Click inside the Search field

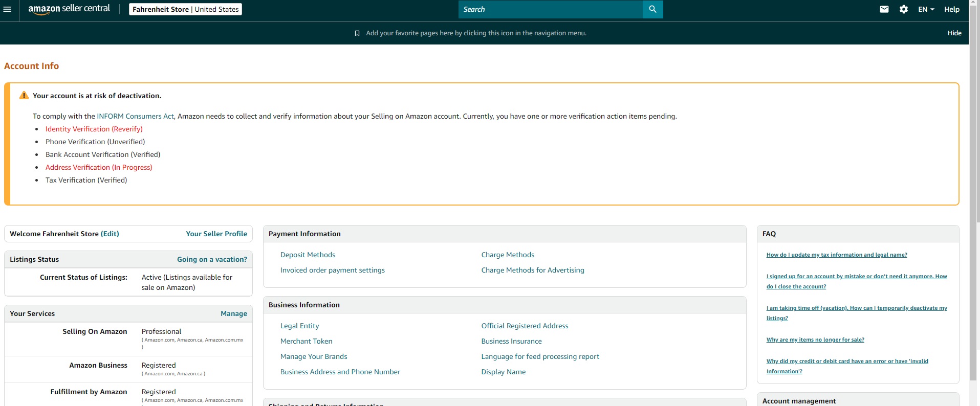[x=551, y=9]
